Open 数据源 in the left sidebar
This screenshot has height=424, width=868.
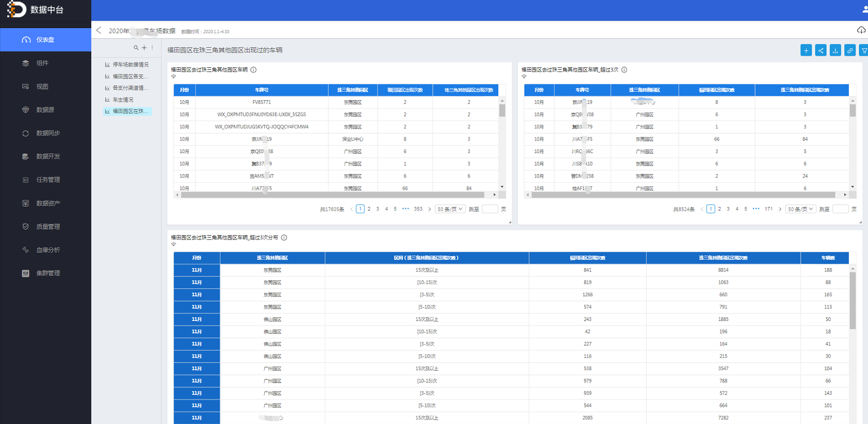coord(45,110)
